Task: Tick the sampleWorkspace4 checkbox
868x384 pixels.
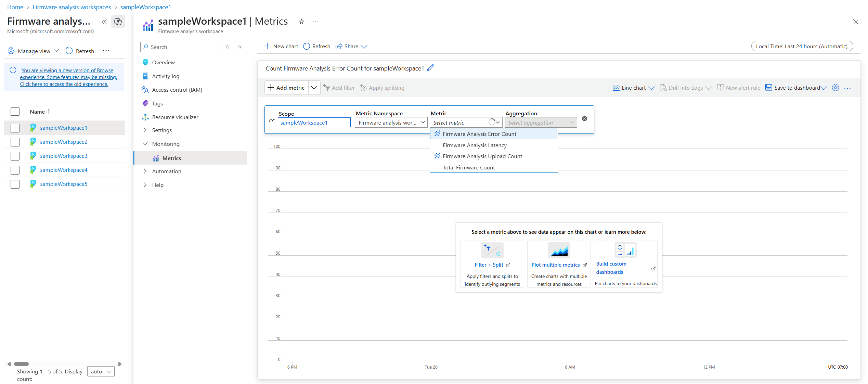Action: tap(15, 170)
